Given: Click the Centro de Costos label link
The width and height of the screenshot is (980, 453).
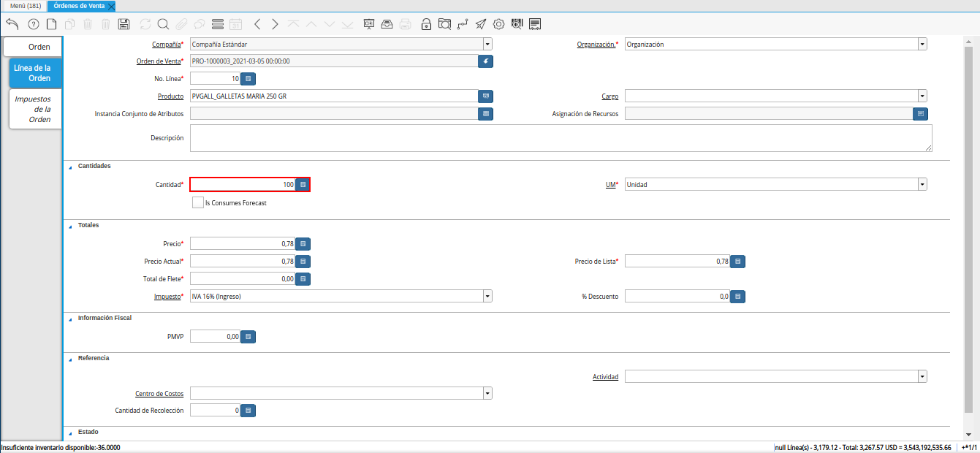Looking at the screenshot, I should [x=159, y=394].
